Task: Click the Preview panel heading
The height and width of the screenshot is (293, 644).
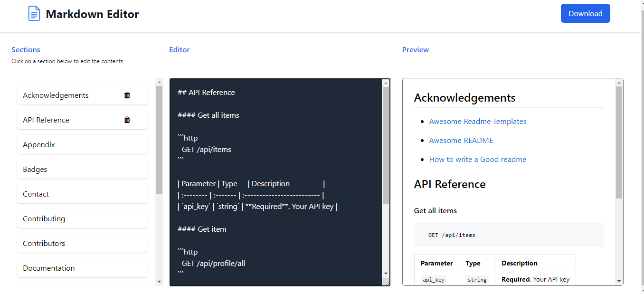Action: [x=415, y=49]
